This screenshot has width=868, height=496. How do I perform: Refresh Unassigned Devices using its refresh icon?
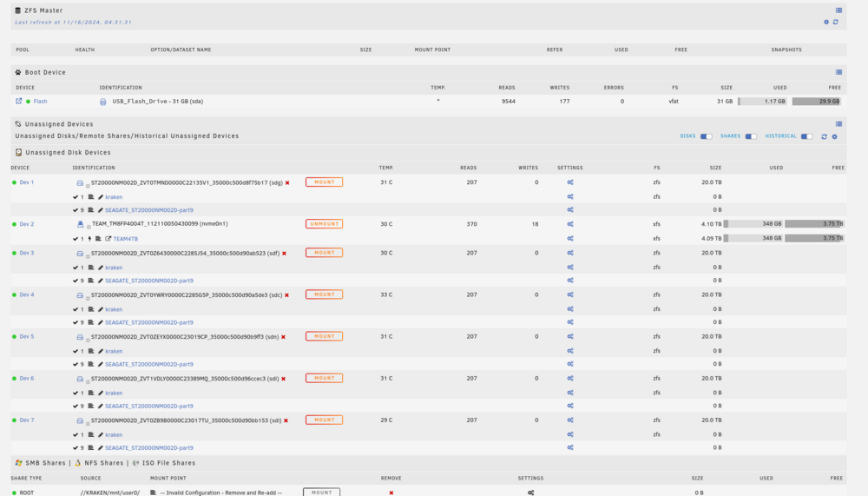pyautogui.click(x=824, y=136)
